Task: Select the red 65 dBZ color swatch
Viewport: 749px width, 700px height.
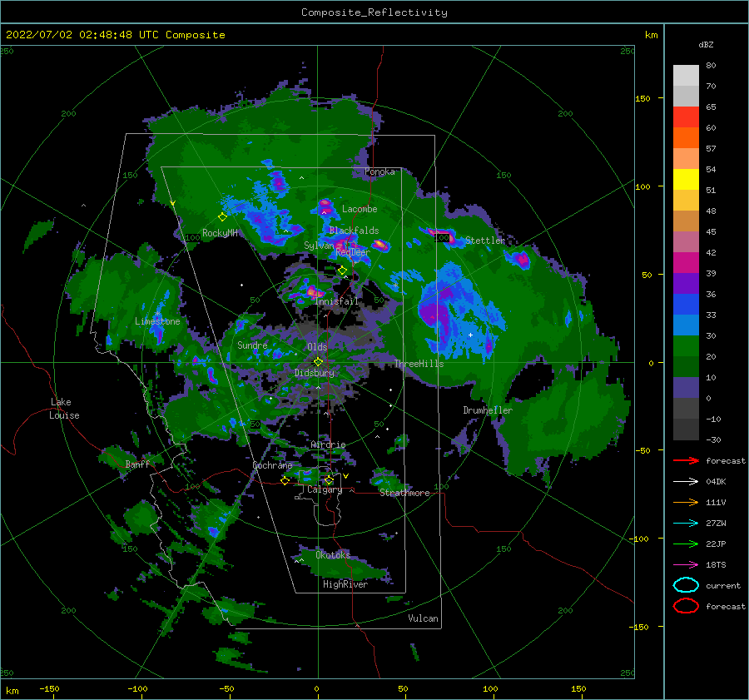Action: [686, 117]
